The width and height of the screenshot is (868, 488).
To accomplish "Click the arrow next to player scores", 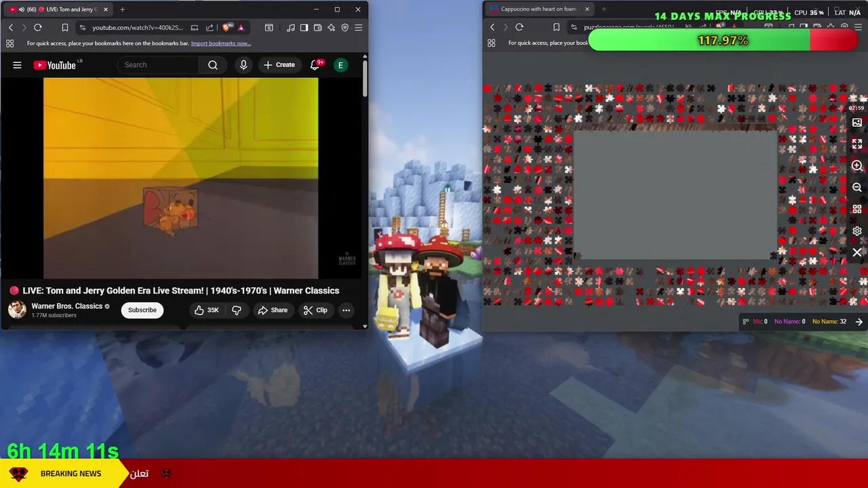I will [x=859, y=322].
